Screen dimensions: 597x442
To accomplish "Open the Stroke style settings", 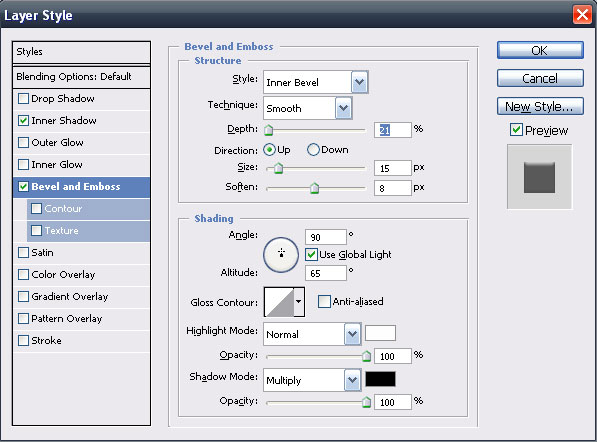I will point(81,340).
